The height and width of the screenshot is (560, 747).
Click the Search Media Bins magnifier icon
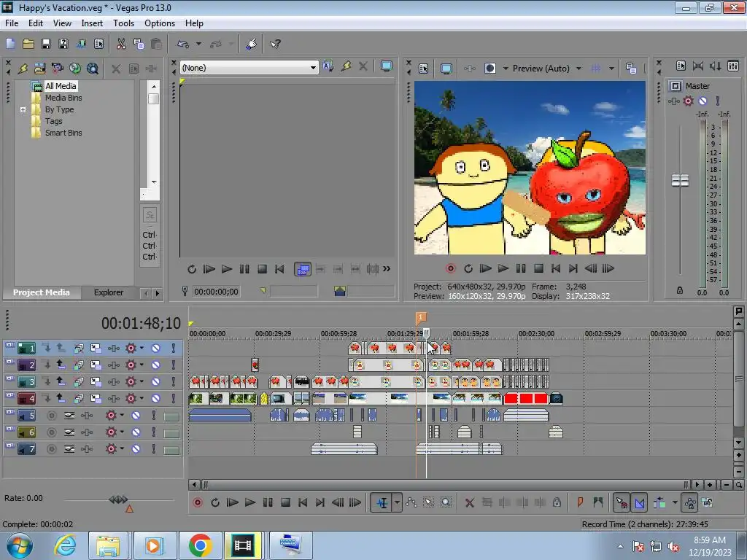[93, 69]
